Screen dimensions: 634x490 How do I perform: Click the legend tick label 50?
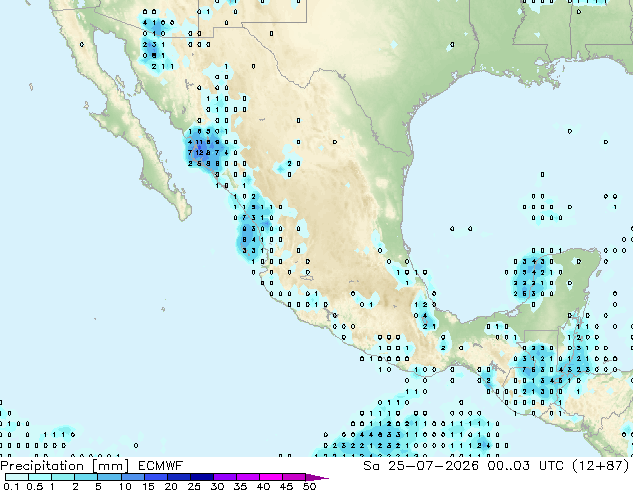pyautogui.click(x=309, y=486)
